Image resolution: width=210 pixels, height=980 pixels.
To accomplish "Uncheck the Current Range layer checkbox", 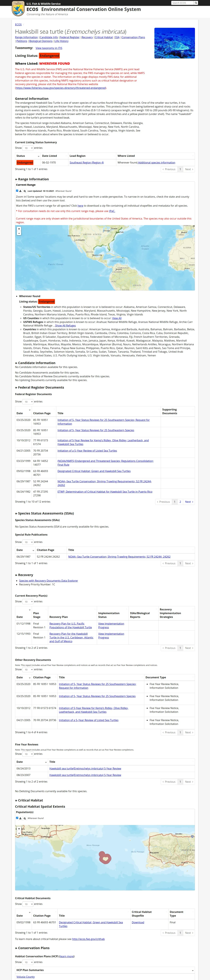I will 17,191.
